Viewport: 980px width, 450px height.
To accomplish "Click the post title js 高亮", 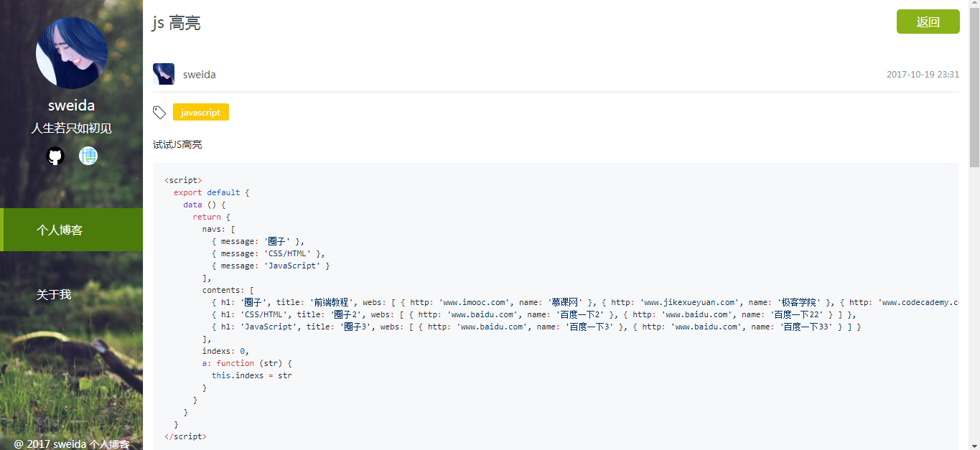I will [177, 22].
